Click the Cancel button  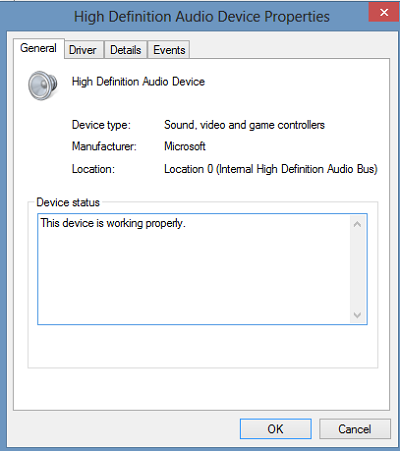pyautogui.click(x=355, y=429)
